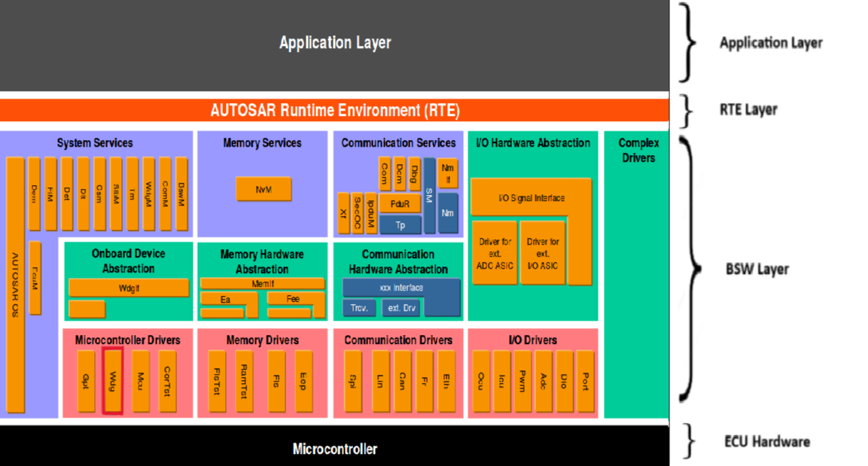868x466 pixels.
Task: Click the blue Tp block
Action: coord(400,225)
